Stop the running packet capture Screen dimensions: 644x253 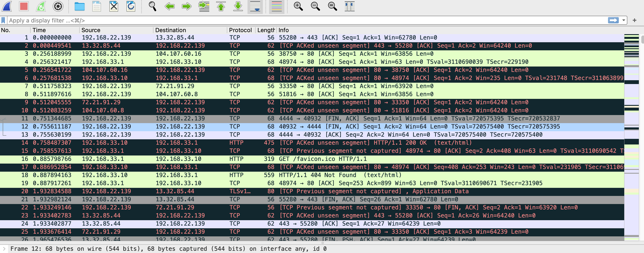24,6
